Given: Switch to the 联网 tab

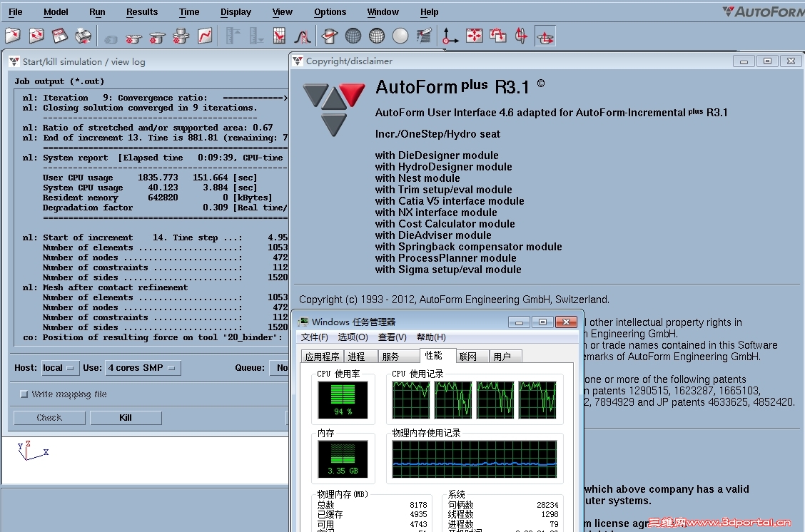Looking at the screenshot, I should click(472, 357).
